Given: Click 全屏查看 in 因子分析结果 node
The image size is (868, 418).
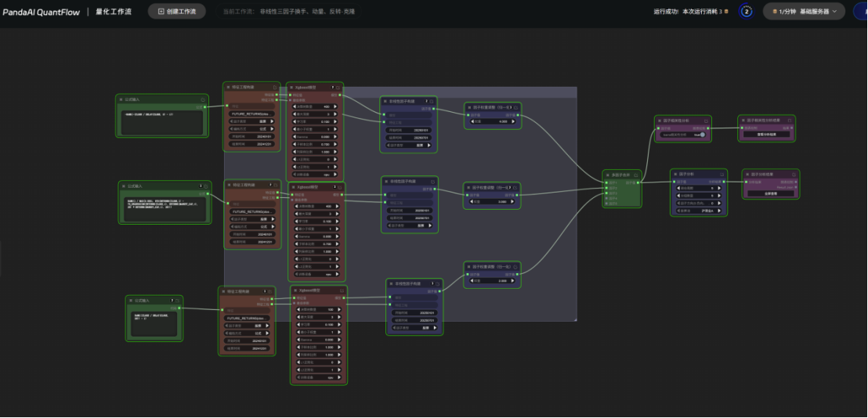Looking at the screenshot, I should (770, 193).
